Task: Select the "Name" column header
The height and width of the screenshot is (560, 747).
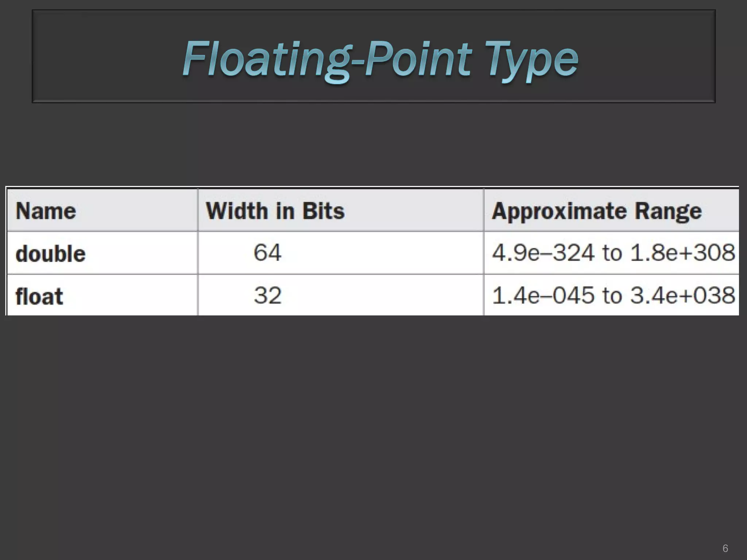Action: tap(46, 211)
